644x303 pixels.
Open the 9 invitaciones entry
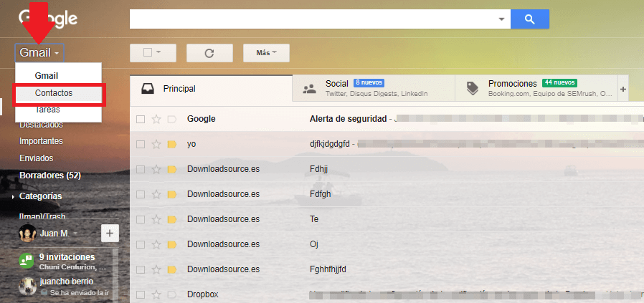pos(66,261)
